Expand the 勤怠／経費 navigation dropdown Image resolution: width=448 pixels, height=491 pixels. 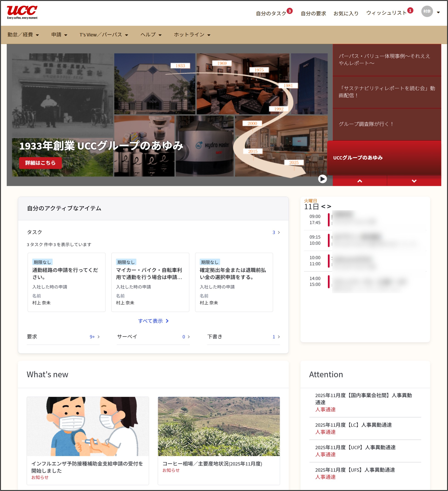point(23,35)
